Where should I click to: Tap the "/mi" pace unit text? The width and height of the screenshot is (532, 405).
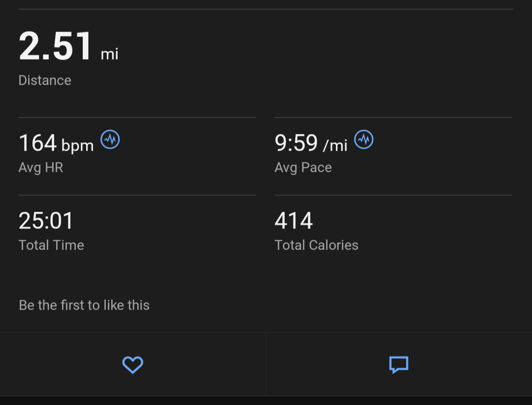tap(335, 146)
